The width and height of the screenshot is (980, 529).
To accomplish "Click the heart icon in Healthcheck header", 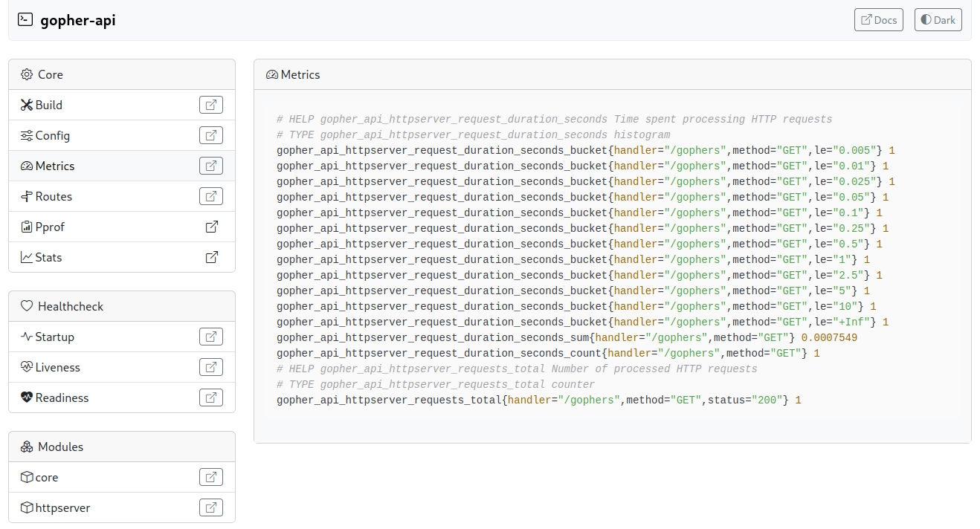I will point(27,306).
